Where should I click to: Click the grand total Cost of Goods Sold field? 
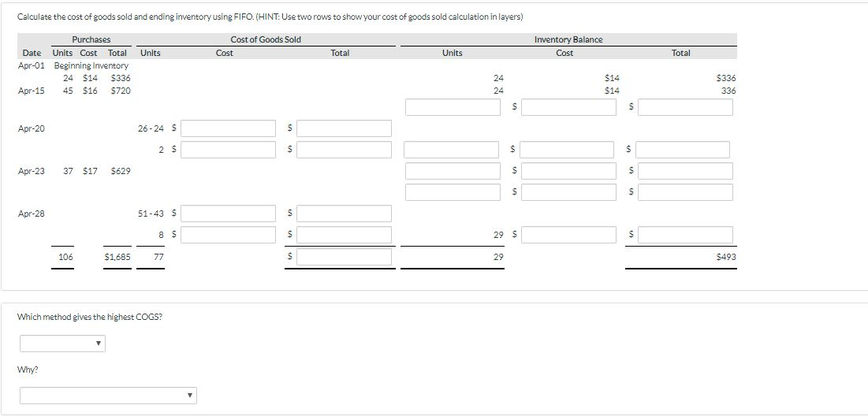coord(344,257)
